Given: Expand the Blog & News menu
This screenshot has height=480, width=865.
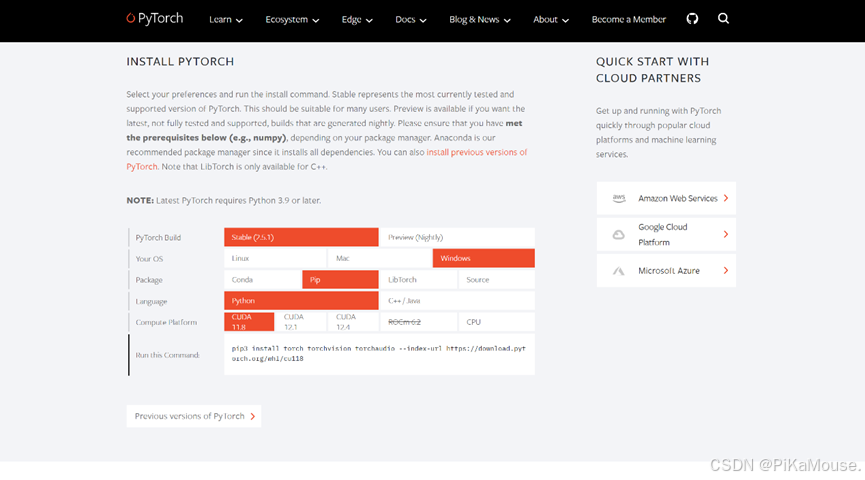Looking at the screenshot, I should click(x=480, y=20).
